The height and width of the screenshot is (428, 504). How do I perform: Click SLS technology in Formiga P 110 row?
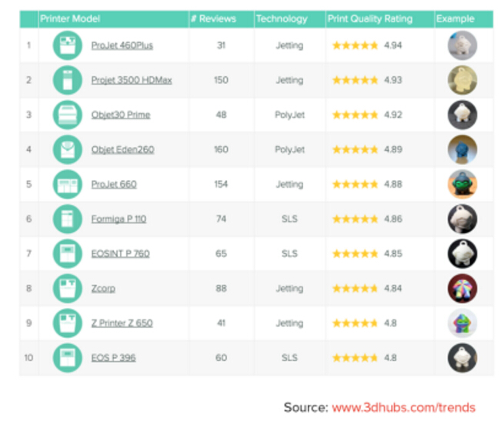coord(289,219)
